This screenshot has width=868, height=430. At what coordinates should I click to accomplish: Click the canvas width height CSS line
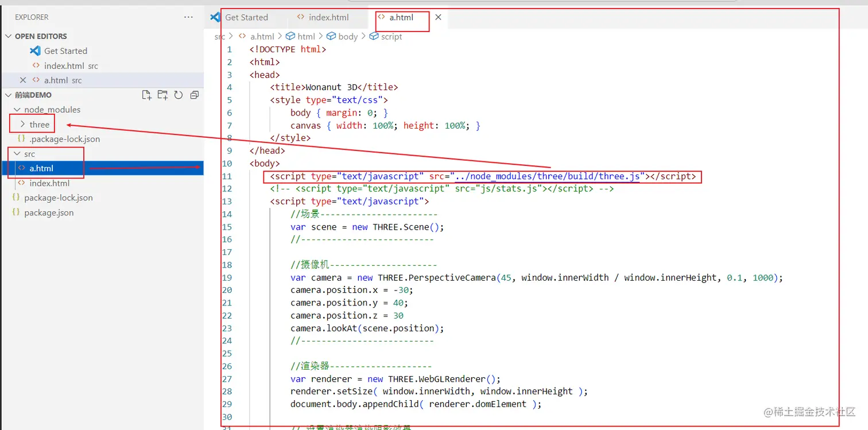point(385,125)
